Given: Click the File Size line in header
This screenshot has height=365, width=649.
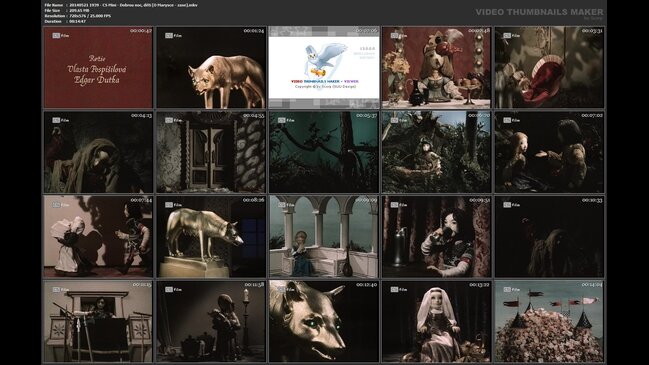Looking at the screenshot, I should [67, 10].
